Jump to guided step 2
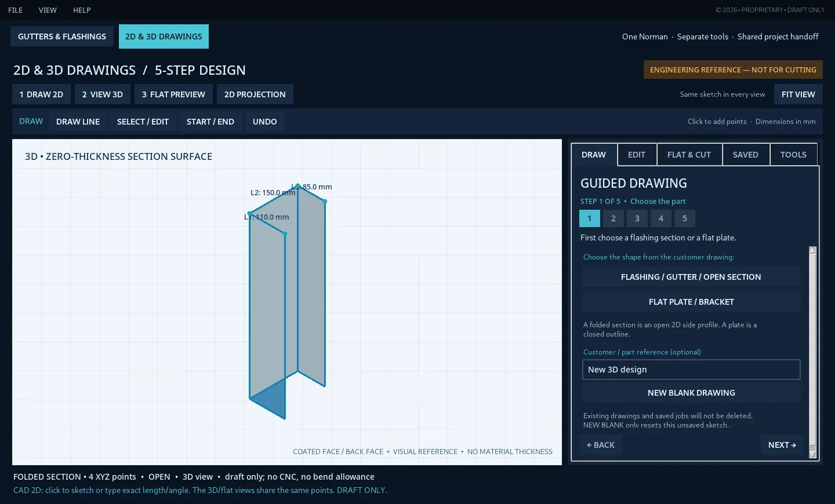This screenshot has height=504, width=835. tap(613, 218)
